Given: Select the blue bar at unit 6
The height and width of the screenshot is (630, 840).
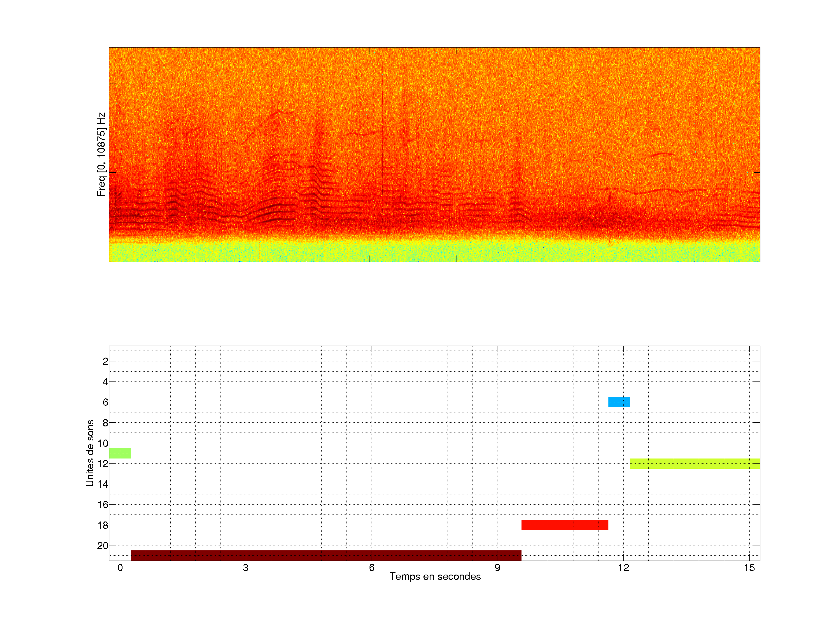Looking at the screenshot, I should [619, 402].
